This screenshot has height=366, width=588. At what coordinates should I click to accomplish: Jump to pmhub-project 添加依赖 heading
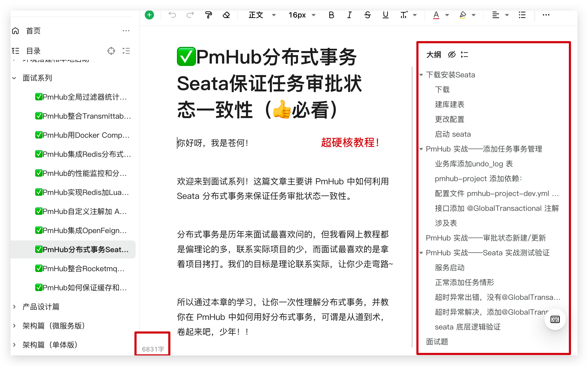coord(478,178)
